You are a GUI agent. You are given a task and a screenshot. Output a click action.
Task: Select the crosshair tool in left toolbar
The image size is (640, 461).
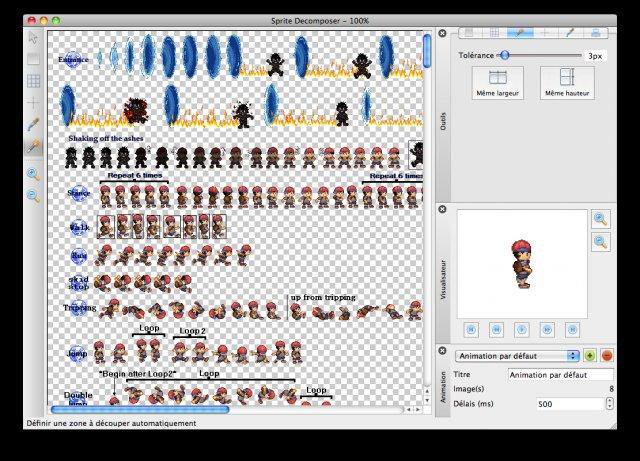(x=33, y=102)
